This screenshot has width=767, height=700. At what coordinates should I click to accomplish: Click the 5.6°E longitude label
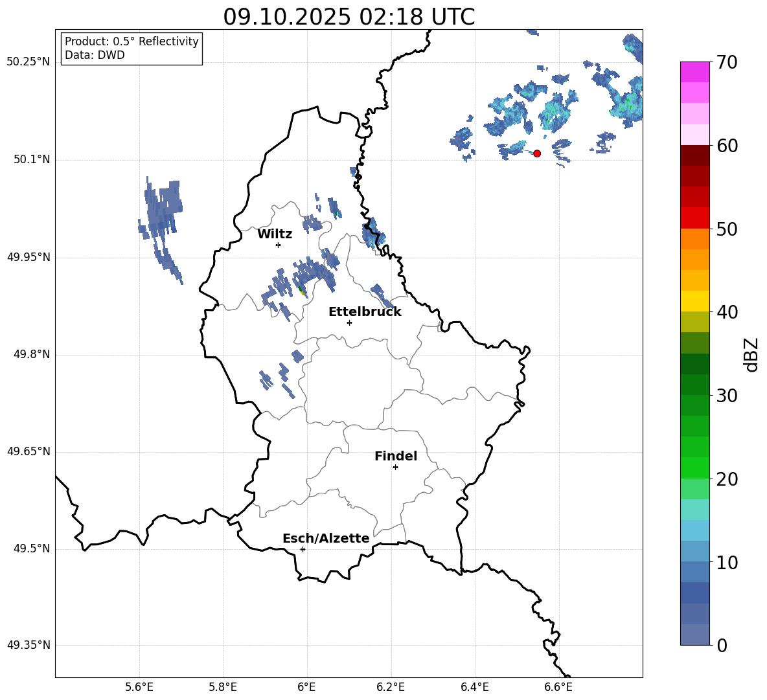[x=139, y=688]
